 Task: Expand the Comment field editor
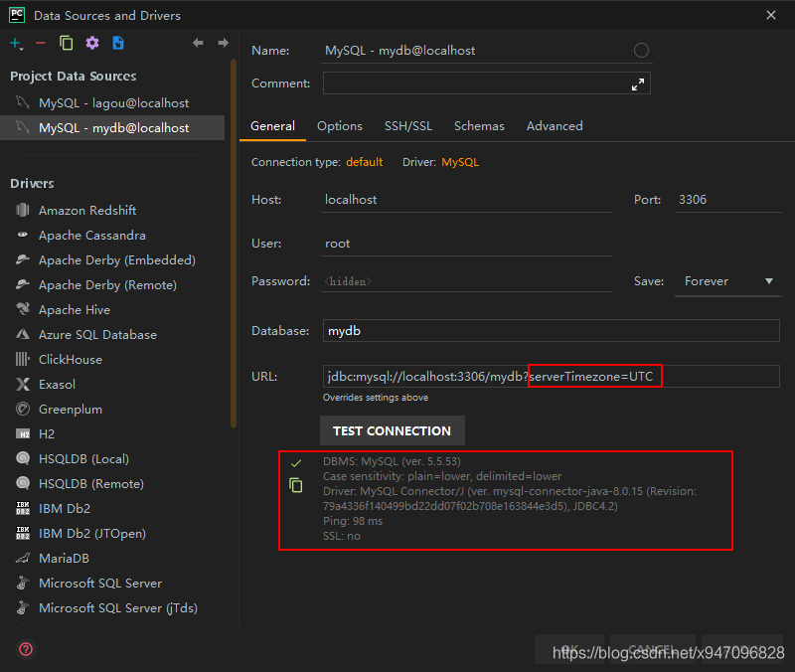637,84
